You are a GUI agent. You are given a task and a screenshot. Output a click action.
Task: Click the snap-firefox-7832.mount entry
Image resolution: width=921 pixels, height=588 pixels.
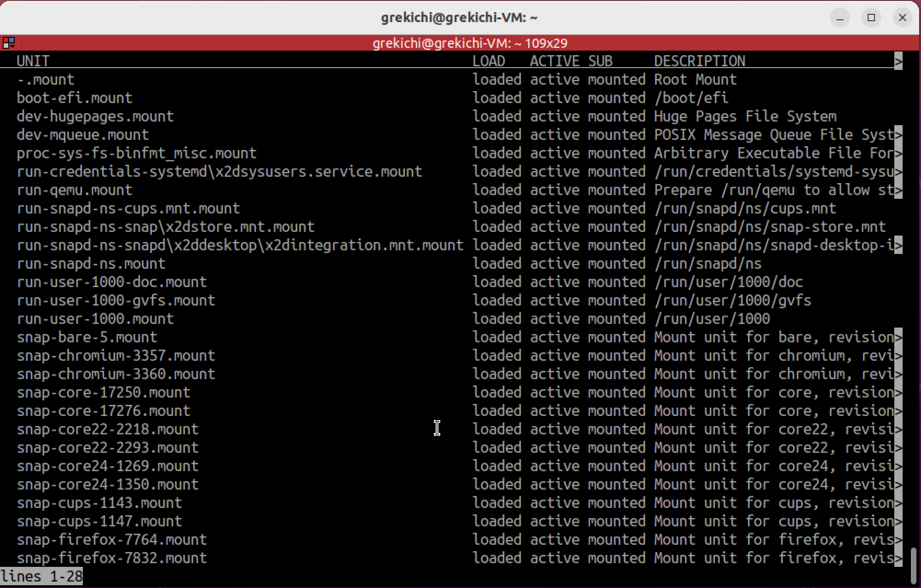112,558
